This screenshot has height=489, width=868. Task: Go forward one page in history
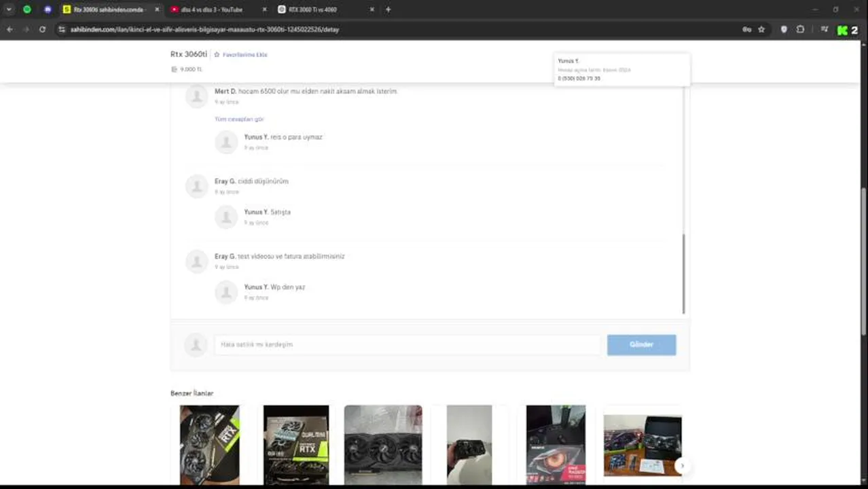26,29
